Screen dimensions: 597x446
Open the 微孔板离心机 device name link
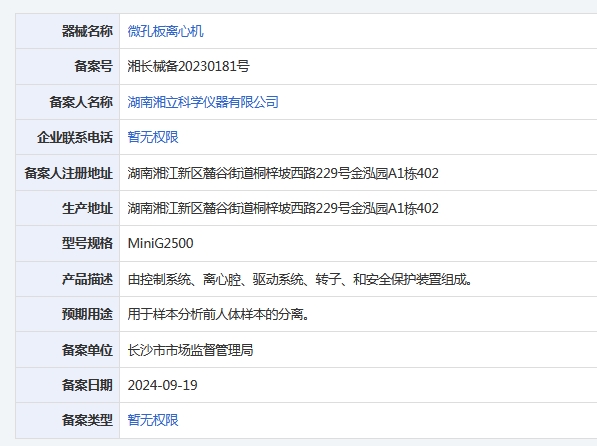pyautogui.click(x=165, y=31)
